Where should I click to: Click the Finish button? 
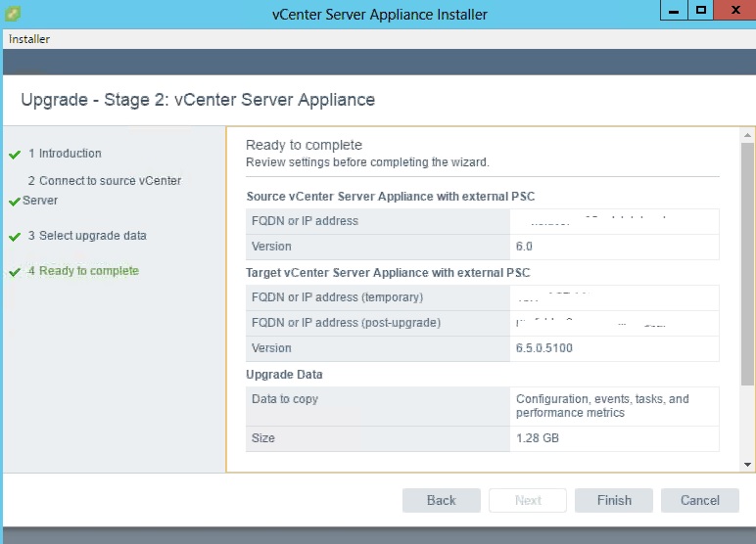pyautogui.click(x=614, y=500)
